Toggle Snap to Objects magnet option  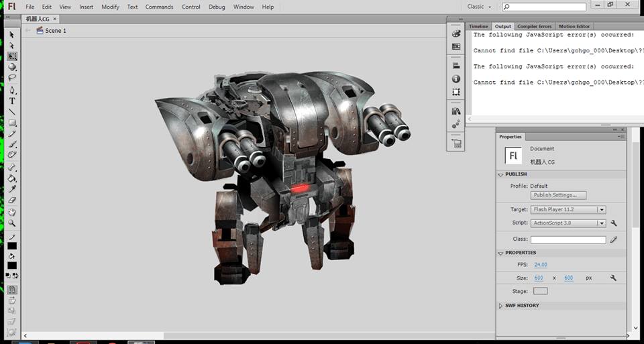[12, 290]
